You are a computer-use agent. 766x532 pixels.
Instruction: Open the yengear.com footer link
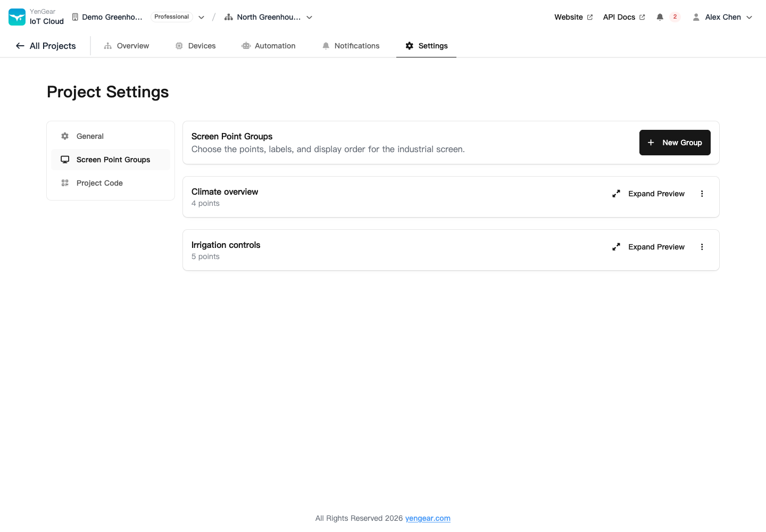428,518
